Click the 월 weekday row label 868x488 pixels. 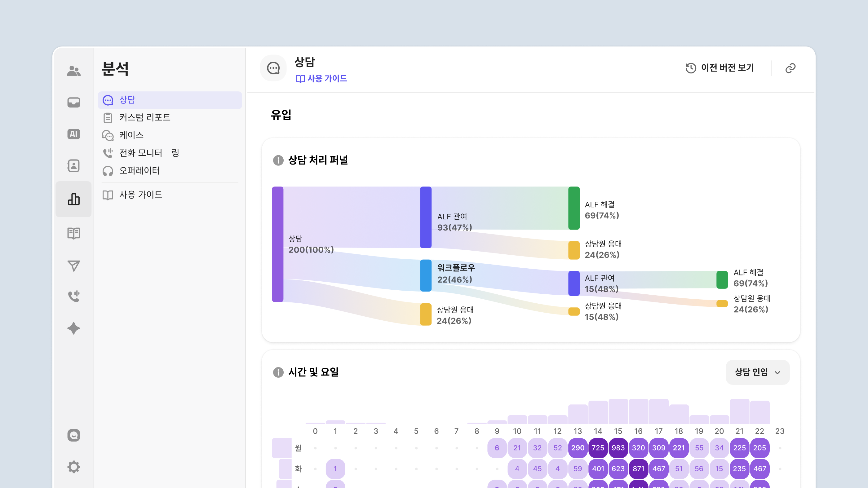(298, 448)
